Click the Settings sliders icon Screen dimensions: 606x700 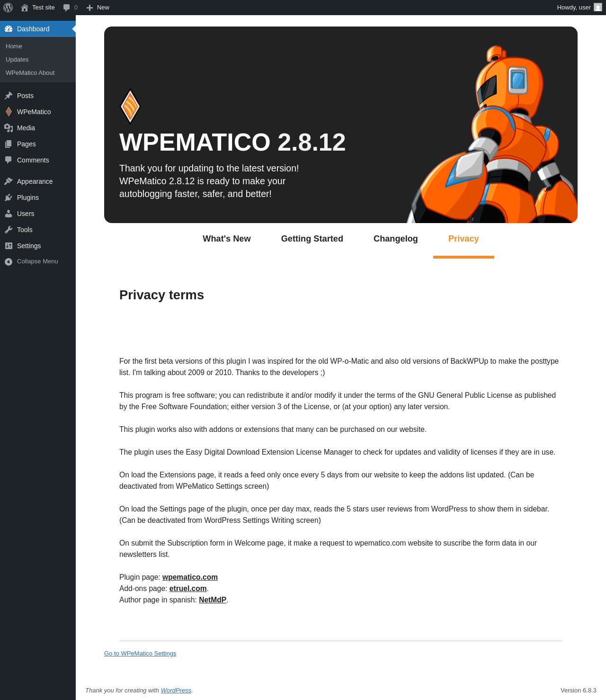(x=9, y=246)
